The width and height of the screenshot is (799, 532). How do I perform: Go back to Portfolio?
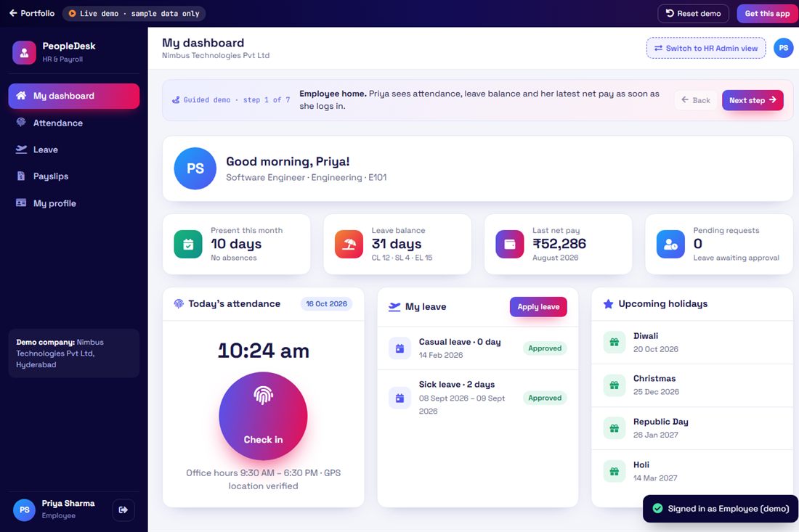pyautogui.click(x=31, y=13)
